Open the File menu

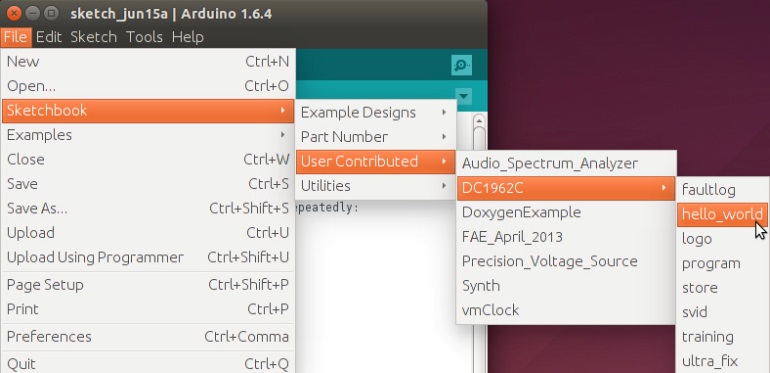15,37
